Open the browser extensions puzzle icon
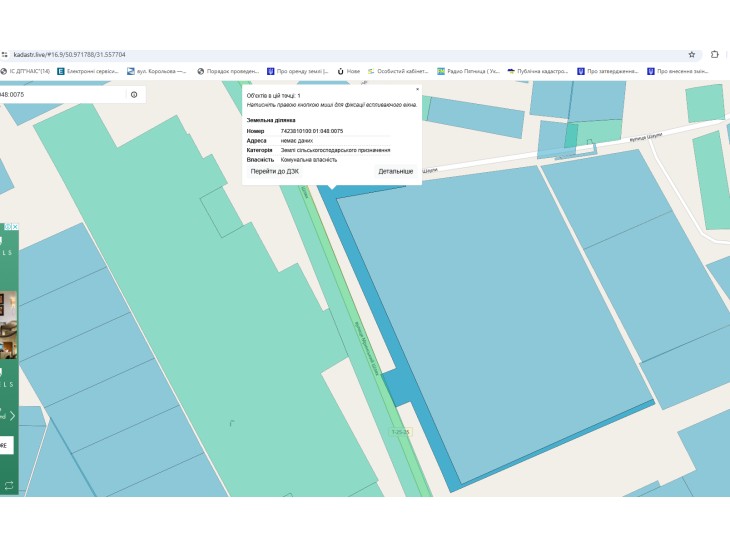The height and width of the screenshot is (547, 730). tap(715, 54)
